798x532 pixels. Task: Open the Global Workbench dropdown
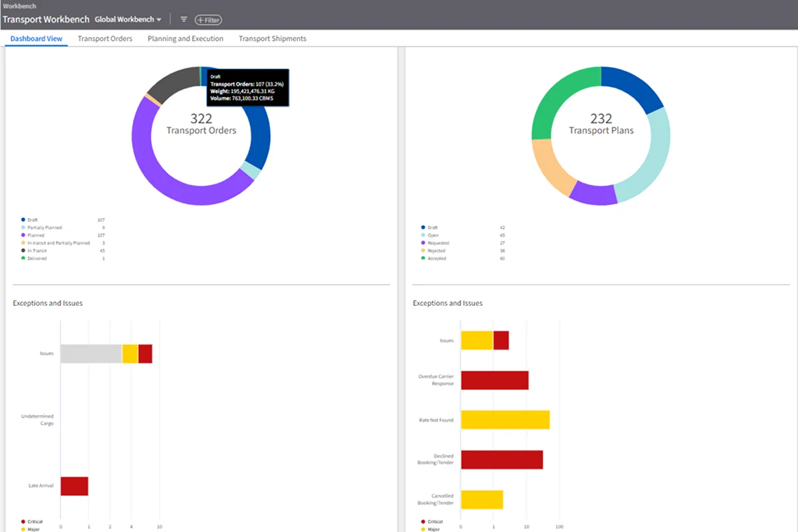point(128,20)
